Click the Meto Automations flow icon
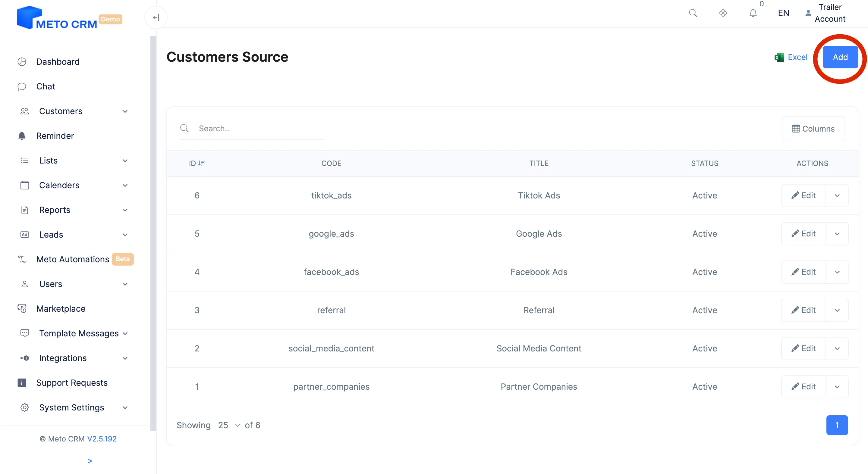The image size is (868, 474). (x=22, y=259)
